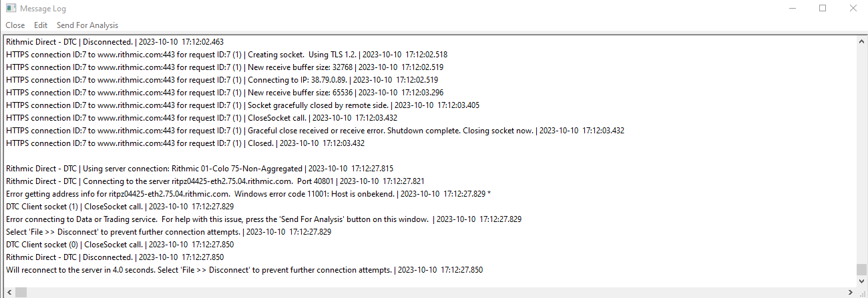Image resolution: width=868 pixels, height=298 pixels.
Task: Click the 'Will reconnect to the server' log line
Action: click(x=244, y=270)
